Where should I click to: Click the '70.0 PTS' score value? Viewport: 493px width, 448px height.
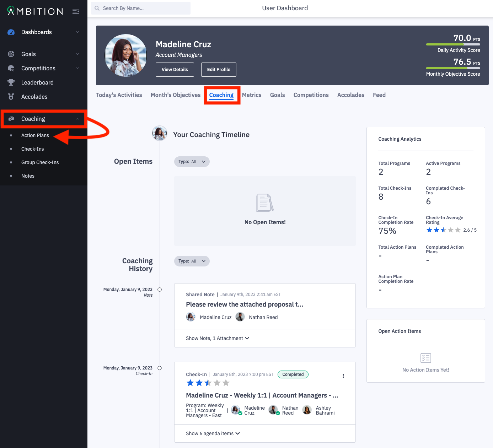click(x=467, y=38)
